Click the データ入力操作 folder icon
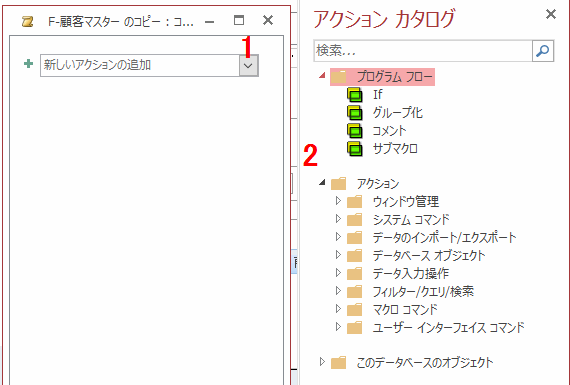Image resolution: width=570 pixels, height=385 pixels. pyautogui.click(x=354, y=273)
